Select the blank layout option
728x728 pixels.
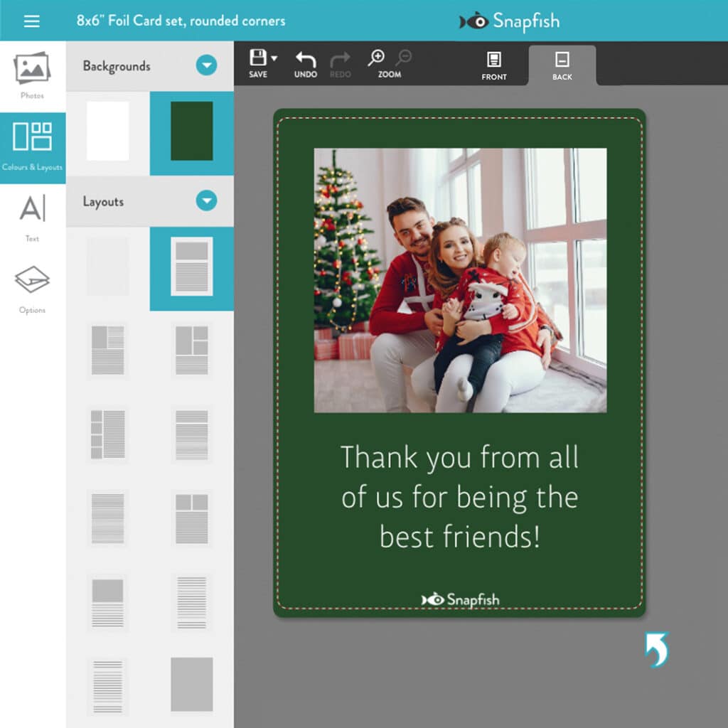(107, 267)
